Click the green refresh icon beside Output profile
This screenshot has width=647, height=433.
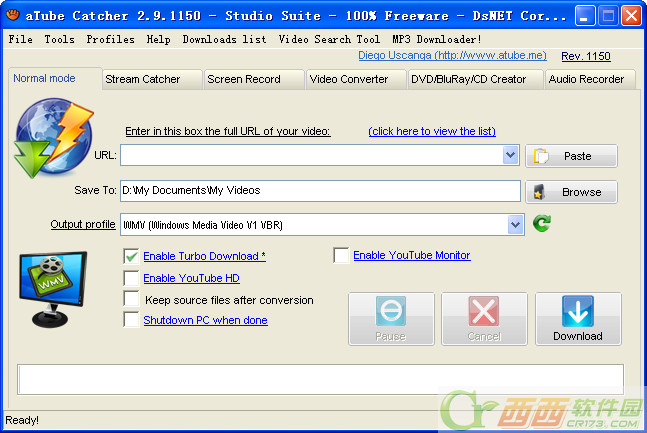(542, 224)
